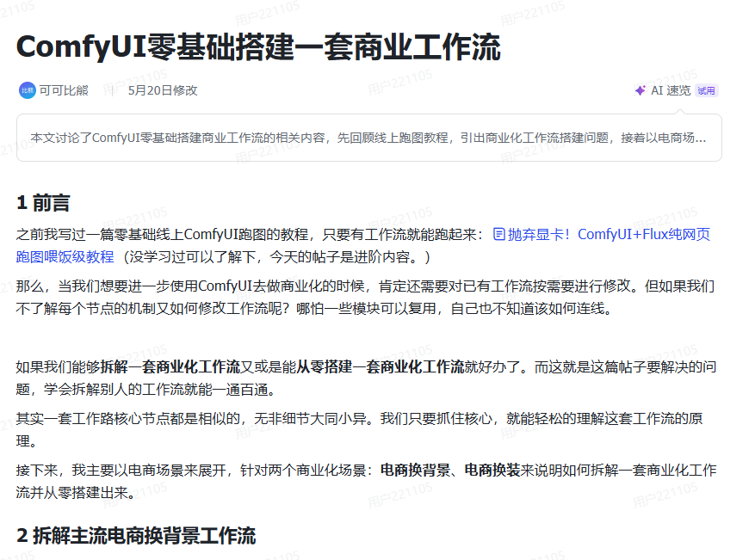Click the heading 2 拆解主流电商换背景工作流
755x560 pixels.
point(136,535)
